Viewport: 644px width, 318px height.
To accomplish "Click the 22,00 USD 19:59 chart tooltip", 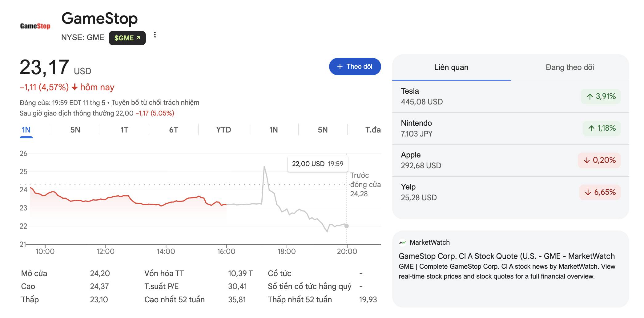I will (x=318, y=164).
